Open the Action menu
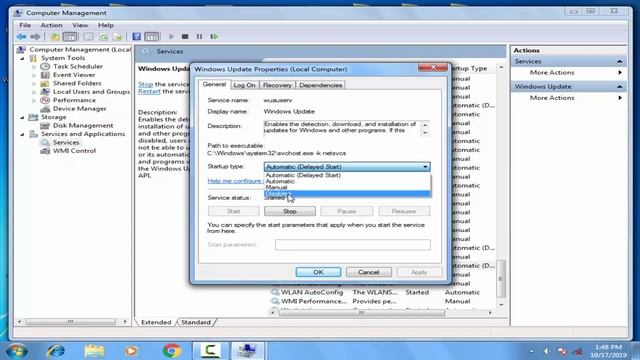This screenshot has width=640, height=360. coord(51,25)
